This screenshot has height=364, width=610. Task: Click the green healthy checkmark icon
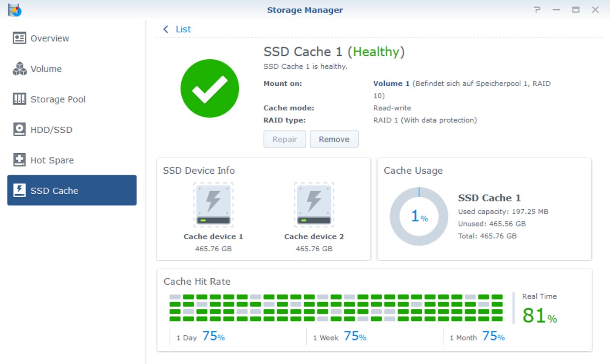[210, 88]
